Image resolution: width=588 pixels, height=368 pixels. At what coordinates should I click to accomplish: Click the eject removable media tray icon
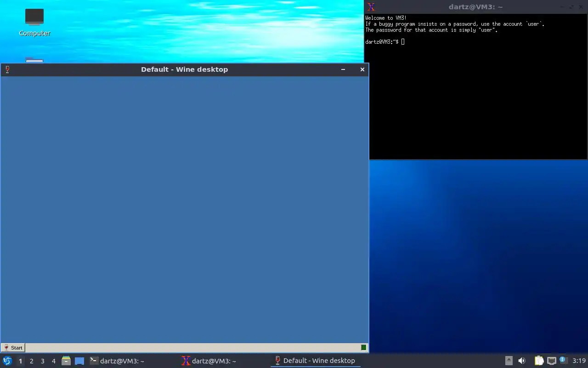click(509, 361)
